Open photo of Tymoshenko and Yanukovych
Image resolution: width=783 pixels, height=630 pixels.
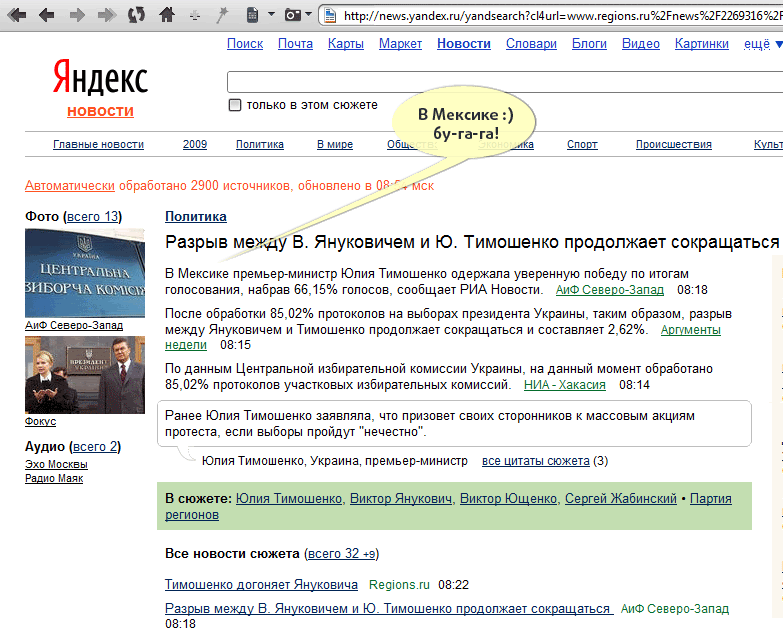(x=85, y=375)
